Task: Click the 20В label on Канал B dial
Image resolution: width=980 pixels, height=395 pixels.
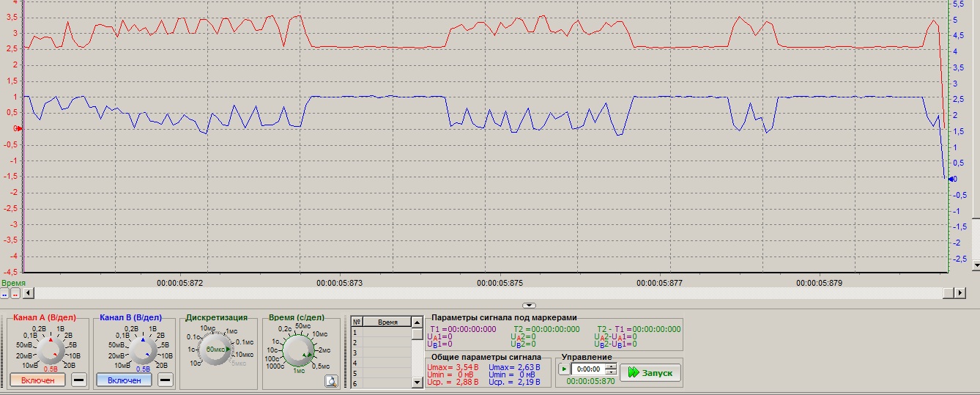Action: (163, 365)
